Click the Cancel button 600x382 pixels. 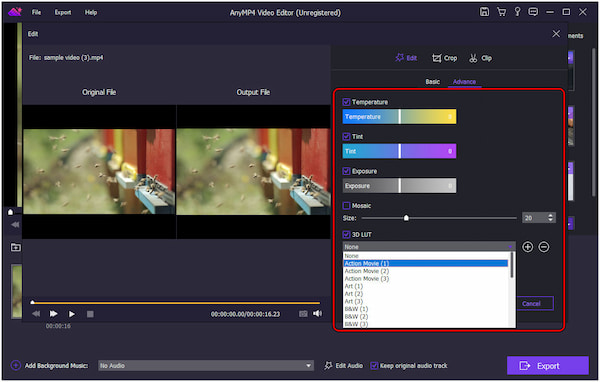coord(535,304)
